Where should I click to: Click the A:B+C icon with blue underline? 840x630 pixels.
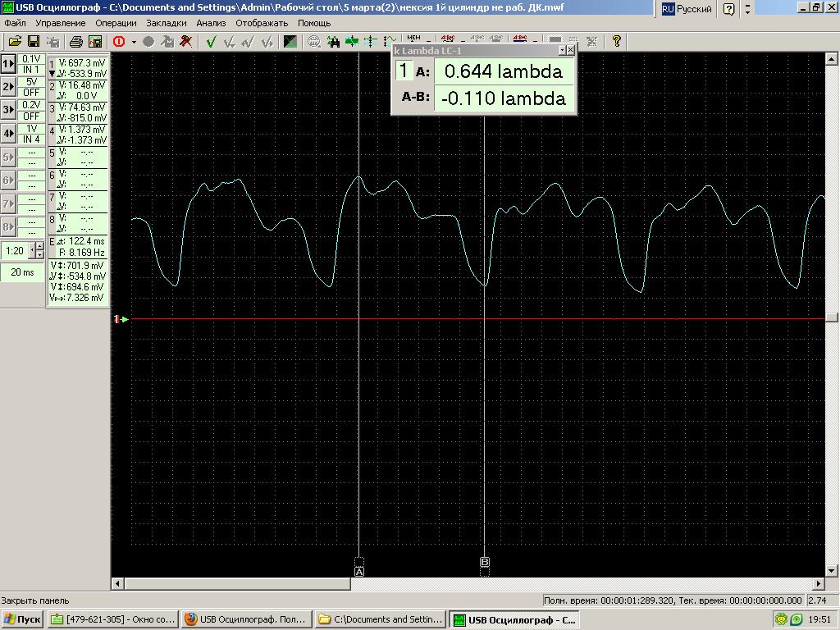[520, 39]
